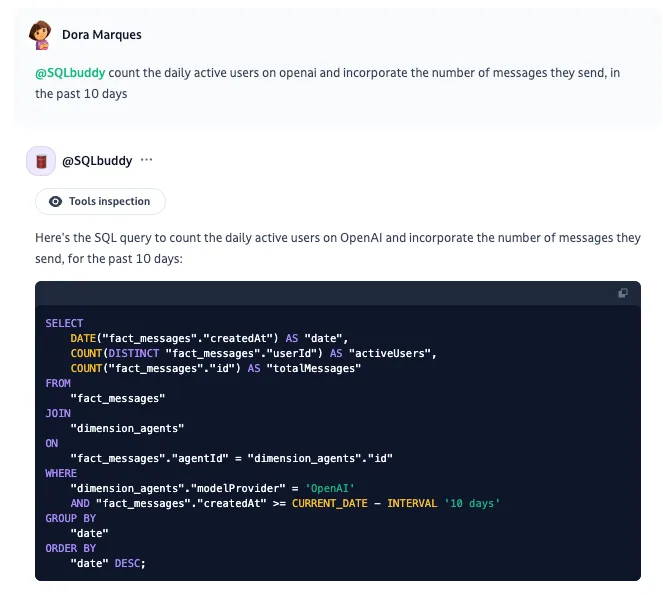Click the eye icon in Tools inspection
Screen dimensions: 663x595
tap(55, 202)
